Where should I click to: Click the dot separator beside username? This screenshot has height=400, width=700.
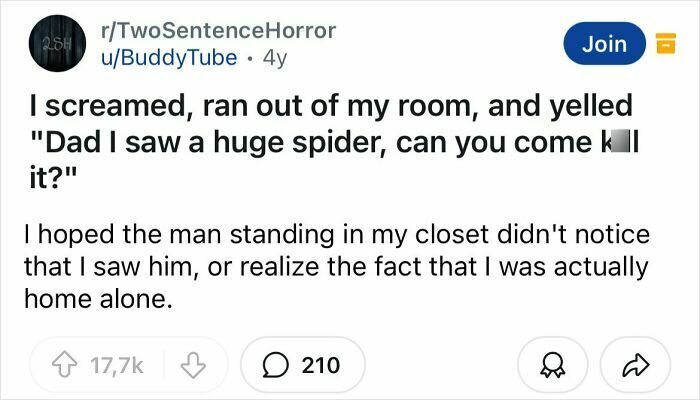[250, 58]
